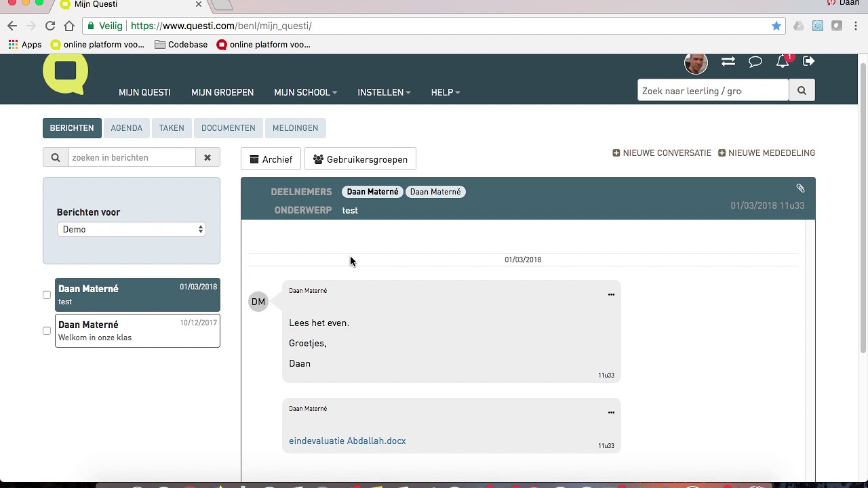Open the chat bubble messages icon
Viewport: 868px width, 488px height.
(x=755, y=62)
